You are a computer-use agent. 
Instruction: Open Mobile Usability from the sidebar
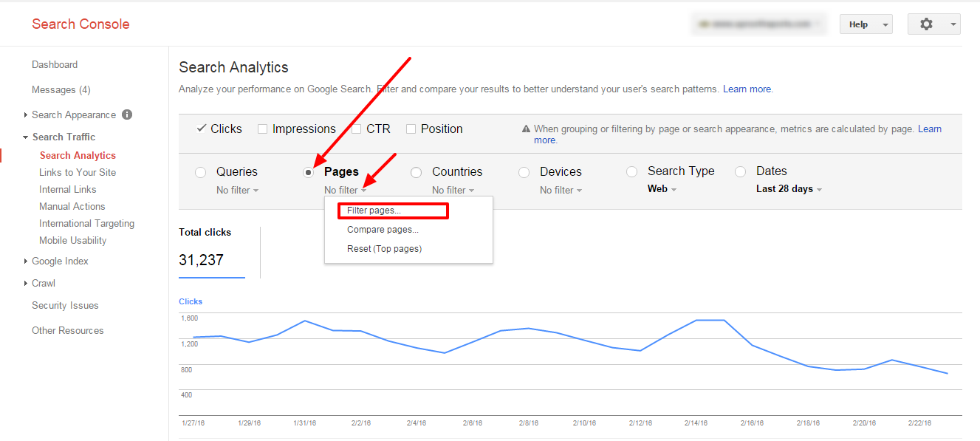point(72,240)
